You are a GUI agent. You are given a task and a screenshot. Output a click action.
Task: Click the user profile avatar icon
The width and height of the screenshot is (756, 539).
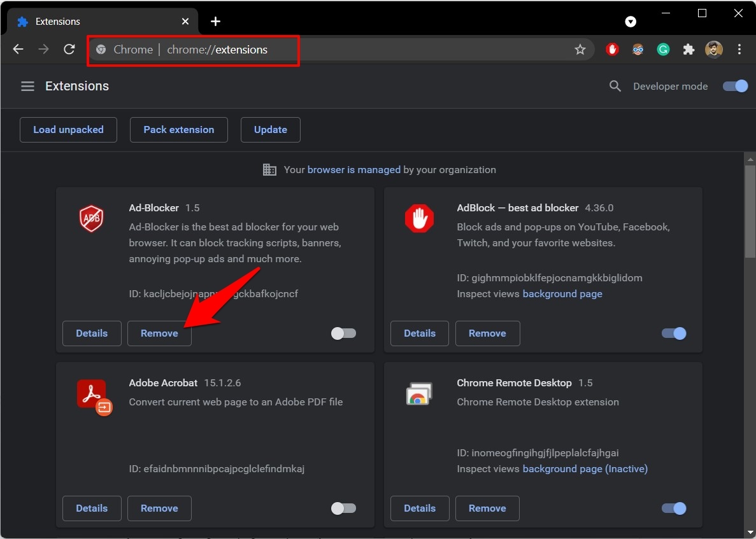tap(714, 50)
